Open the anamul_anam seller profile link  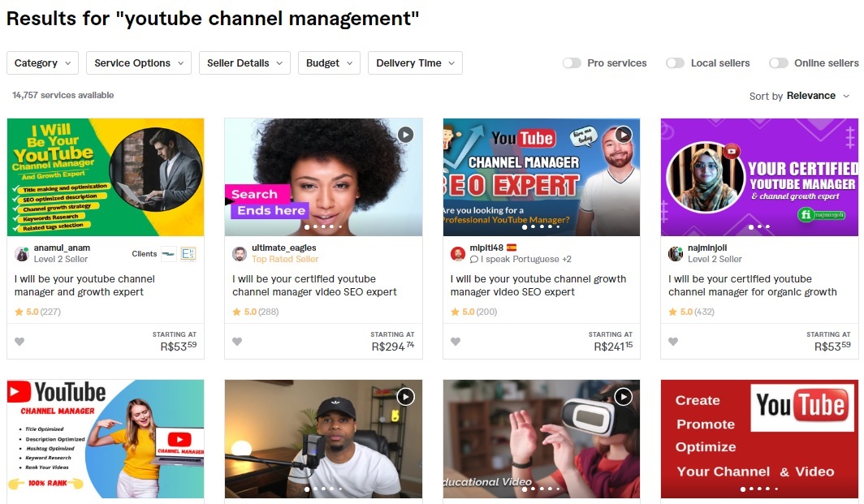(x=62, y=248)
